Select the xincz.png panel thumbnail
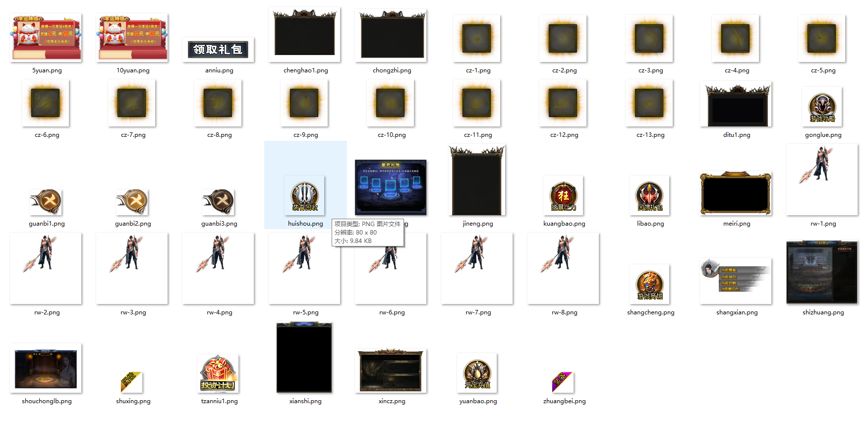868x425 pixels. pyautogui.click(x=391, y=371)
